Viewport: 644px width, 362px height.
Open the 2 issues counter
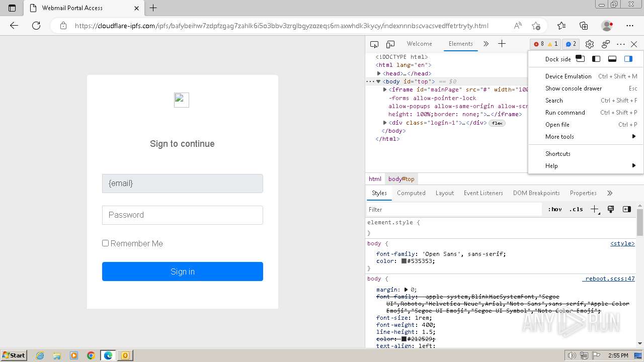[571, 44]
